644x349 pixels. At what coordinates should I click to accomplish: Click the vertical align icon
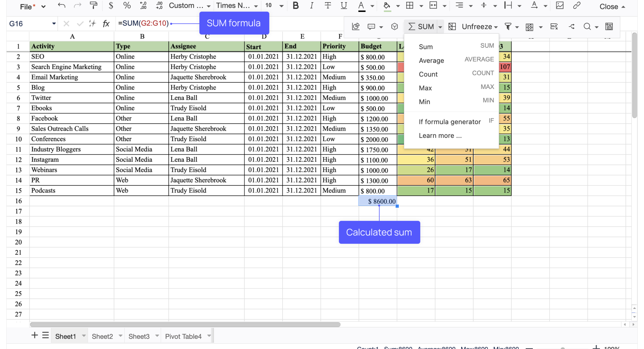click(484, 6)
